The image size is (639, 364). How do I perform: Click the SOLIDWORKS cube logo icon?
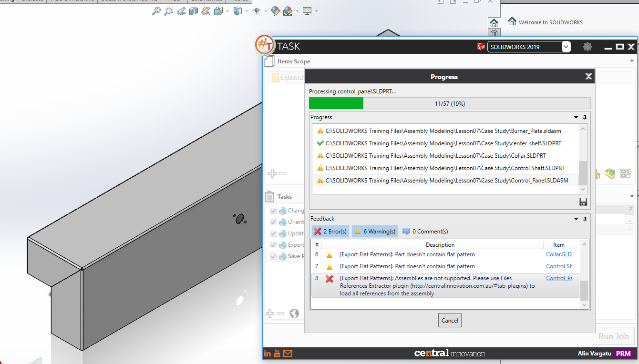tap(481, 47)
